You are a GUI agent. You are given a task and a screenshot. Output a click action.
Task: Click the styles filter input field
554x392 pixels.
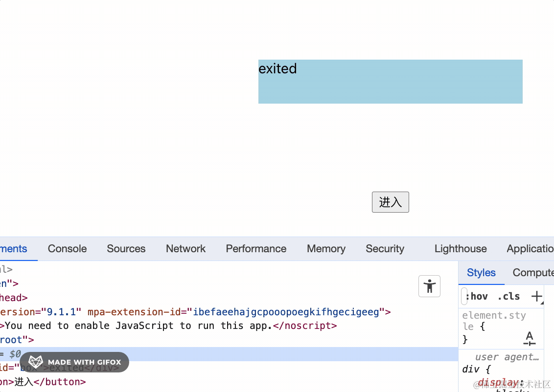[x=464, y=296]
